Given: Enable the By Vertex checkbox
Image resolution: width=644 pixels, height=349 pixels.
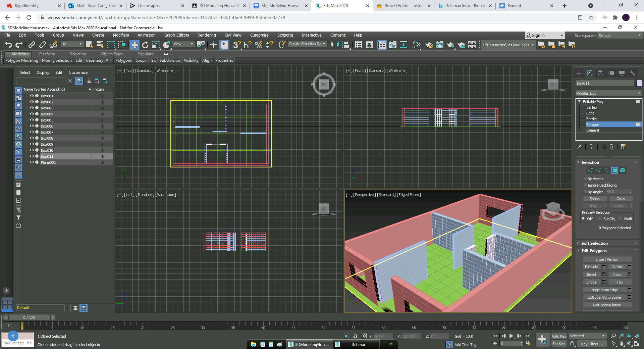Looking at the screenshot, I should point(585,179).
